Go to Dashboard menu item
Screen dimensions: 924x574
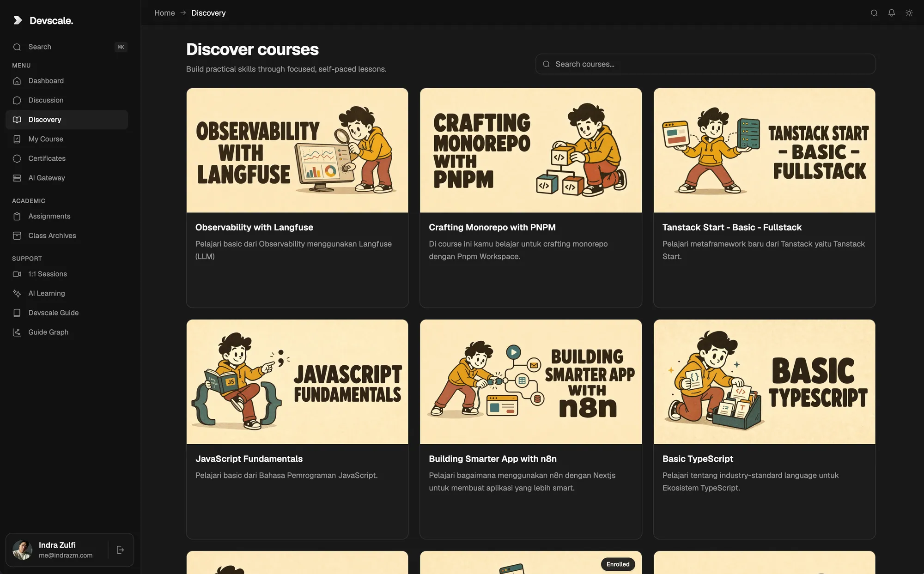[x=67, y=81]
